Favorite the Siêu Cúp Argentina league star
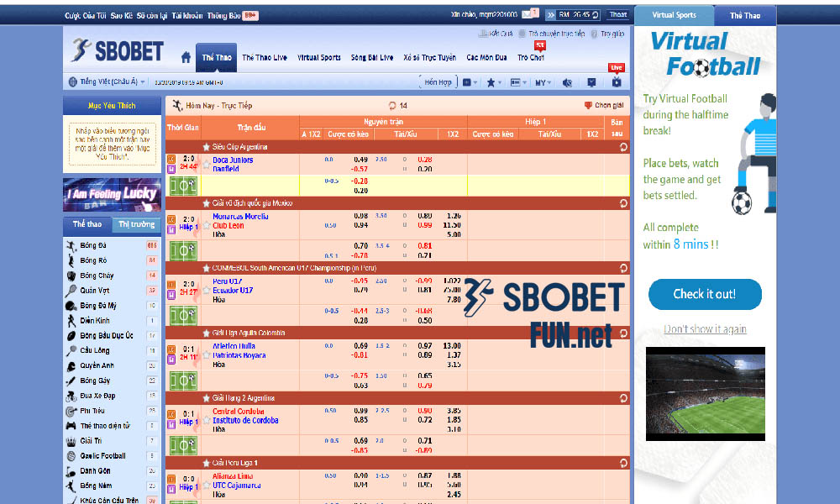 (x=206, y=147)
